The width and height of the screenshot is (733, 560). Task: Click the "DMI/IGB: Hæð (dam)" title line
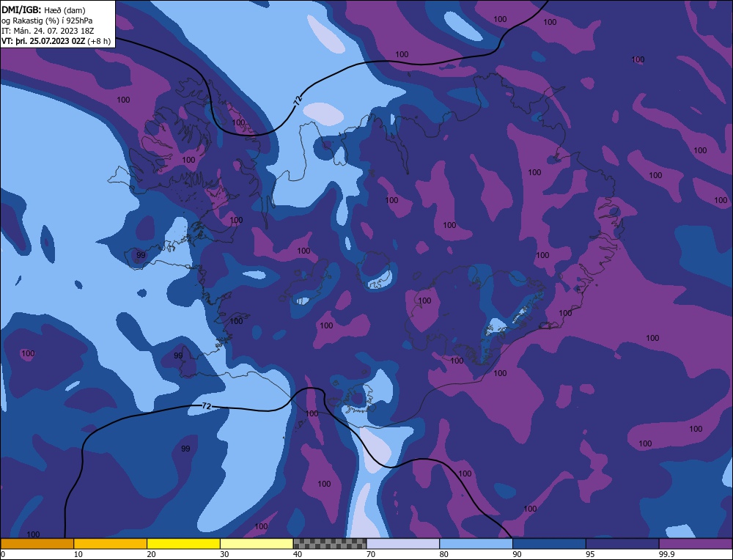click(x=43, y=10)
